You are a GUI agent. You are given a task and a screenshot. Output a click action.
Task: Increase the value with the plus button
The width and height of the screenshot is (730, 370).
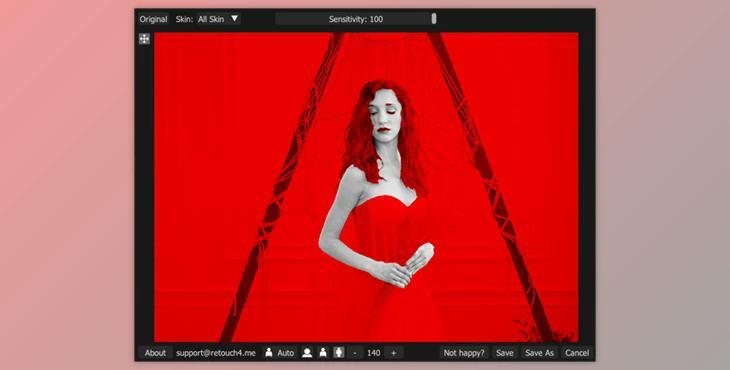(x=393, y=353)
